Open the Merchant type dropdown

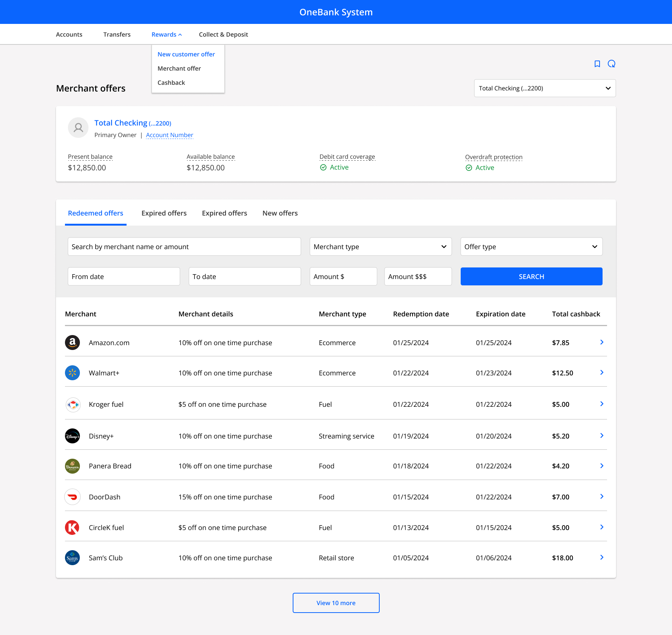[380, 247]
